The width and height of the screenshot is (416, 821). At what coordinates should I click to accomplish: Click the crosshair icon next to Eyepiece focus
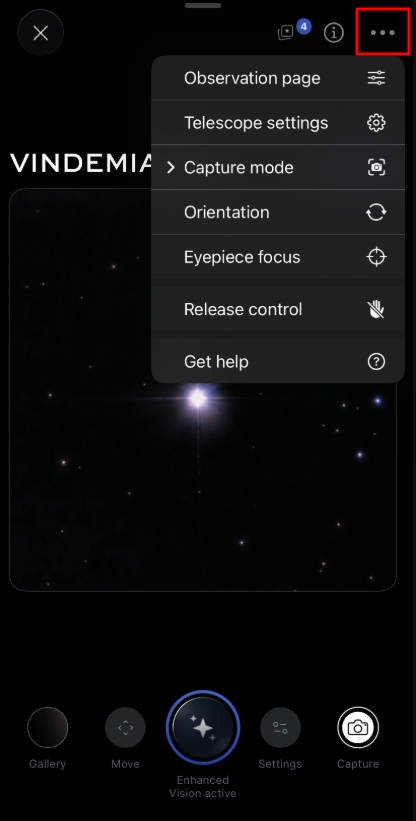[x=376, y=257]
